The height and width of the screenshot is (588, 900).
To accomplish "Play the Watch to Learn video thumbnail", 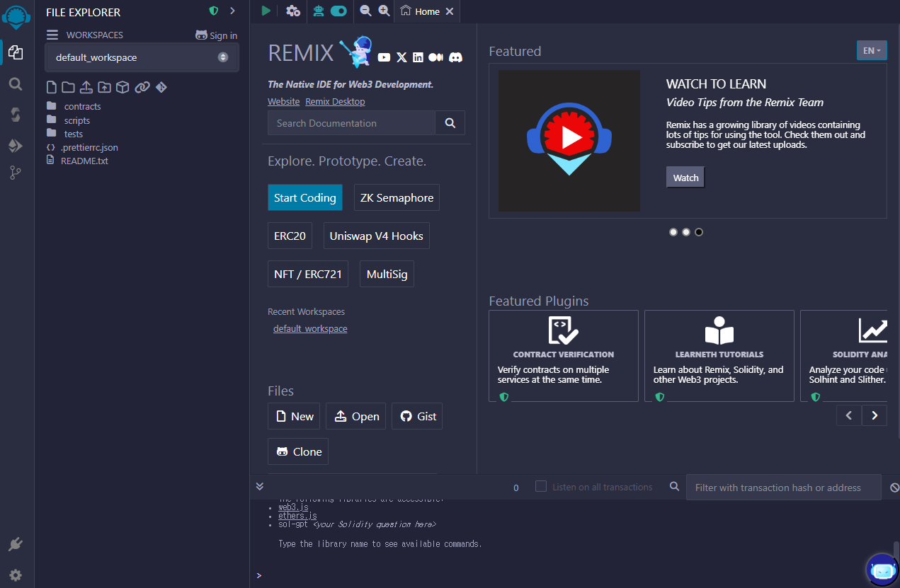I will click(x=569, y=140).
